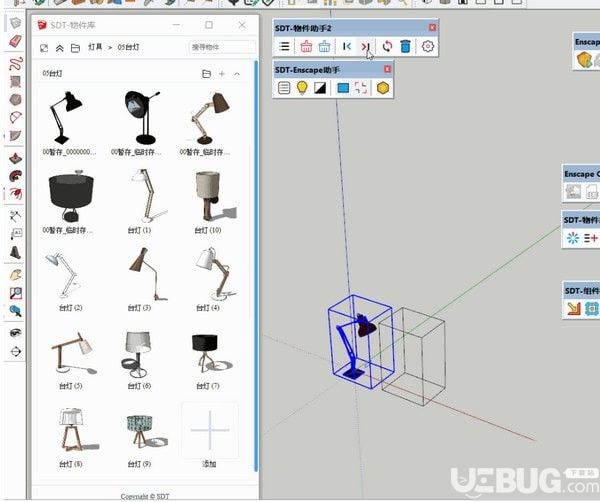Click the light bulb icon in SDT-Enscape助手
This screenshot has height=502, width=600.
coord(302,88)
